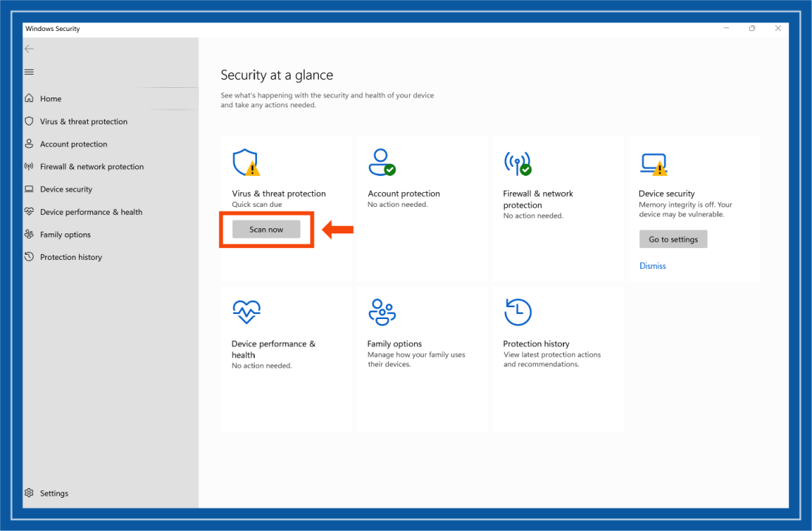The image size is (812, 531).
Task: Click the Family options people icon
Action: (382, 311)
